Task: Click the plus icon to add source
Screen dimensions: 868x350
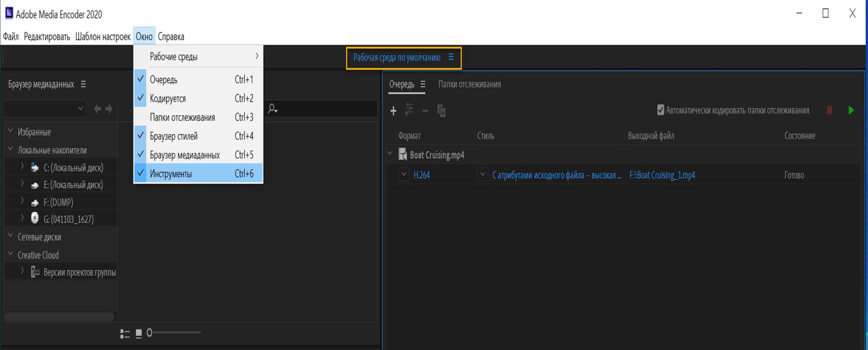Action: click(x=393, y=111)
